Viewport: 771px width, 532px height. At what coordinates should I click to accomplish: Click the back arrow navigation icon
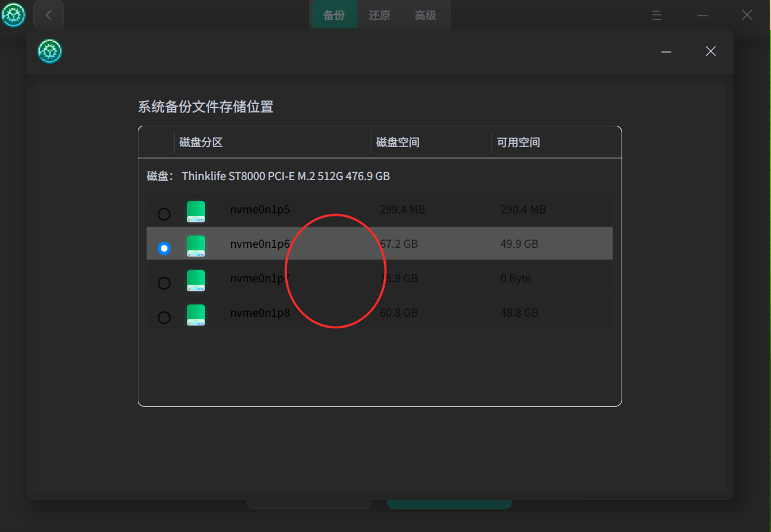pos(48,15)
